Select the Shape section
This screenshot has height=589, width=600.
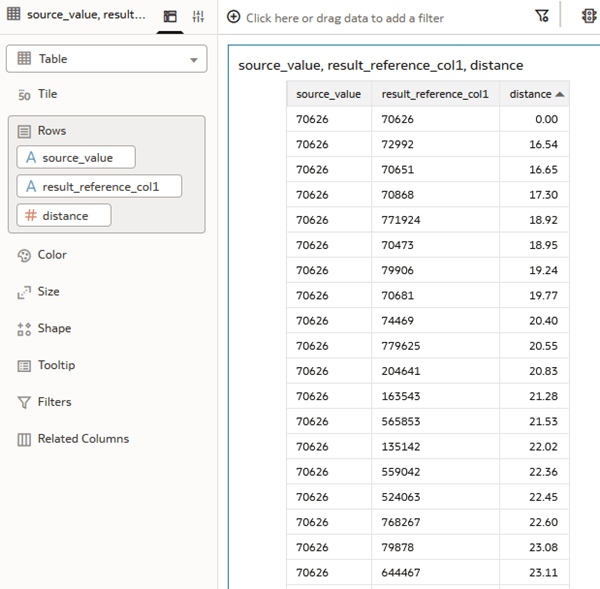pos(54,328)
